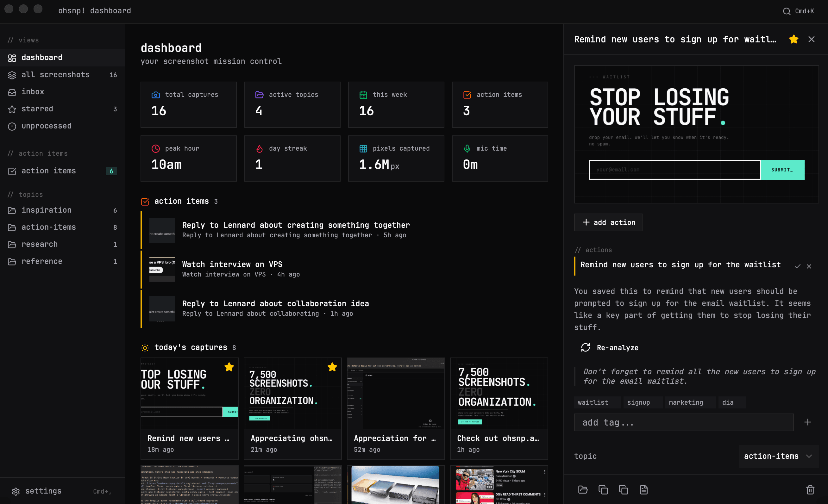Click the add action button
Image resolution: width=828 pixels, height=504 pixels.
pos(608,222)
